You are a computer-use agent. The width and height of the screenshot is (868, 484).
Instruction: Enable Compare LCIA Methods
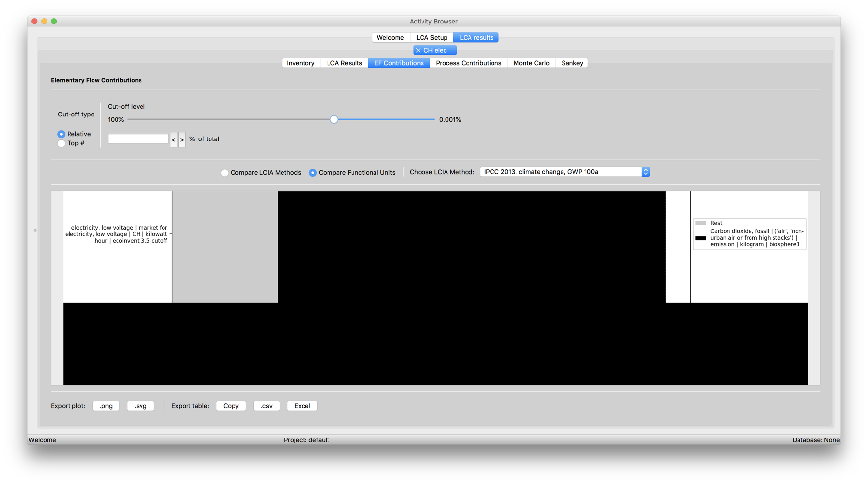click(x=224, y=172)
